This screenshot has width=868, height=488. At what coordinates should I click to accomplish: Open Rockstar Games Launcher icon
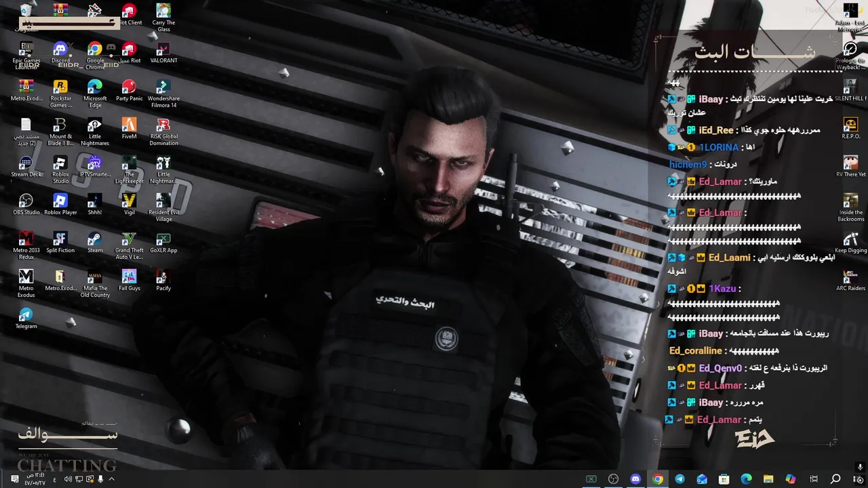[60, 94]
